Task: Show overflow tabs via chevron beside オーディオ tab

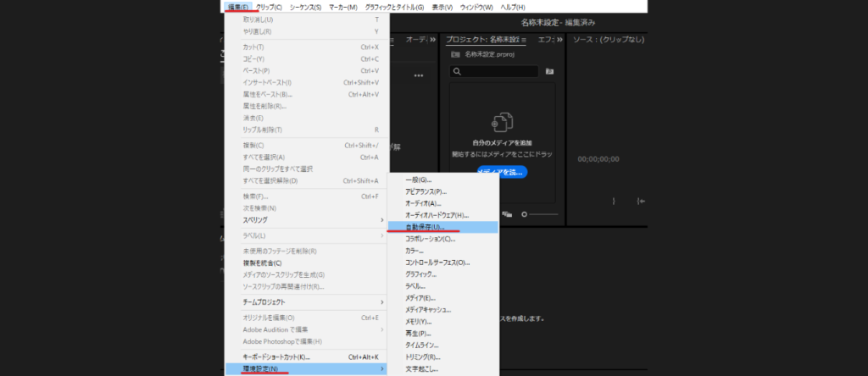Action: point(433,40)
